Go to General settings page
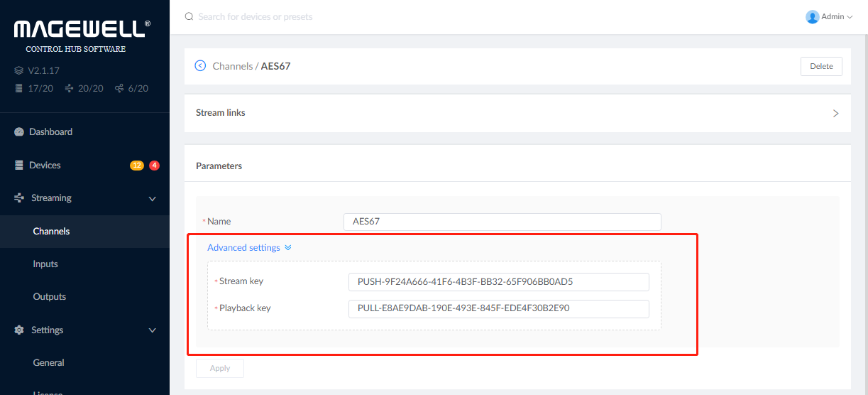868x395 pixels. pyautogui.click(x=49, y=363)
